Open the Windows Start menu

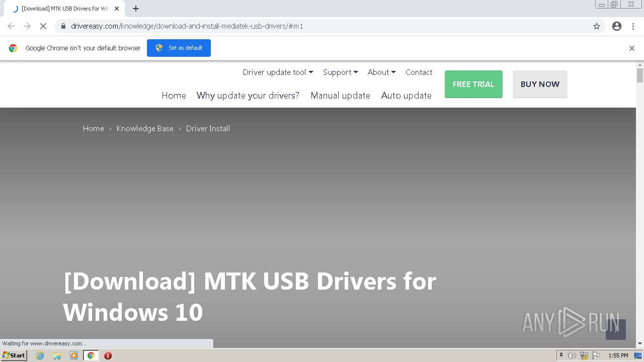click(x=14, y=355)
